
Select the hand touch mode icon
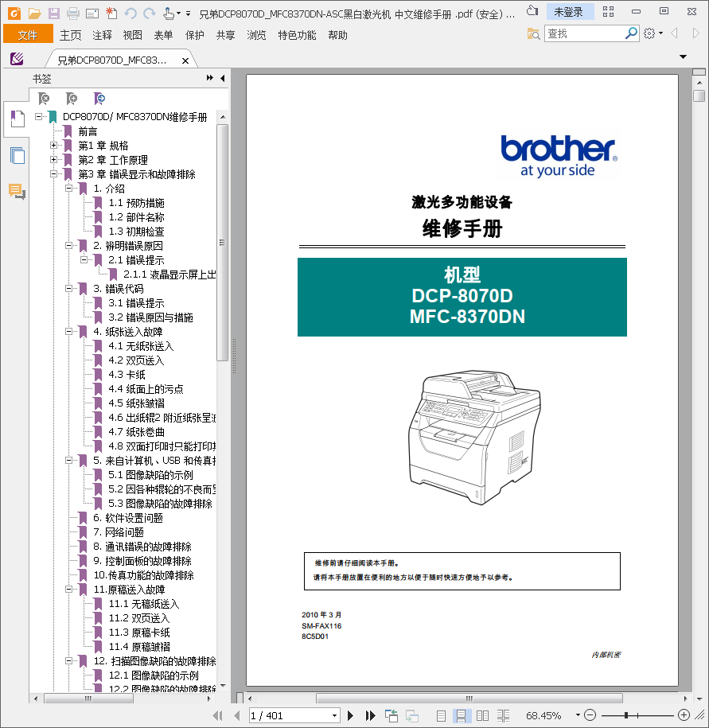pos(169,14)
